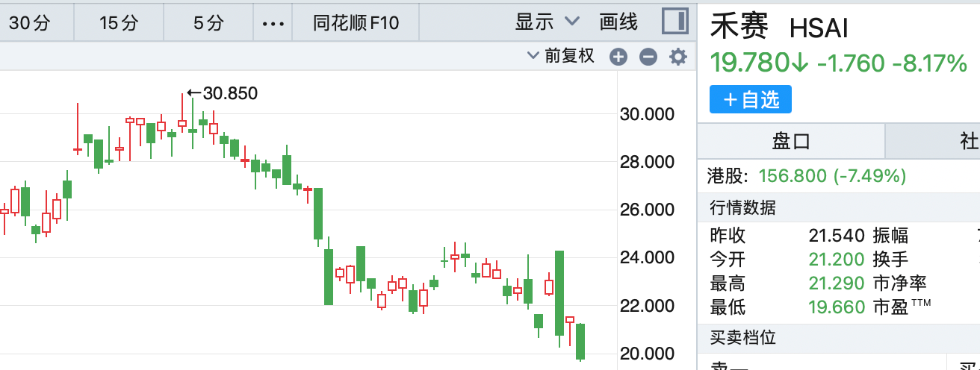
Task: Activate the 画线 drawing tool
Action: (618, 22)
